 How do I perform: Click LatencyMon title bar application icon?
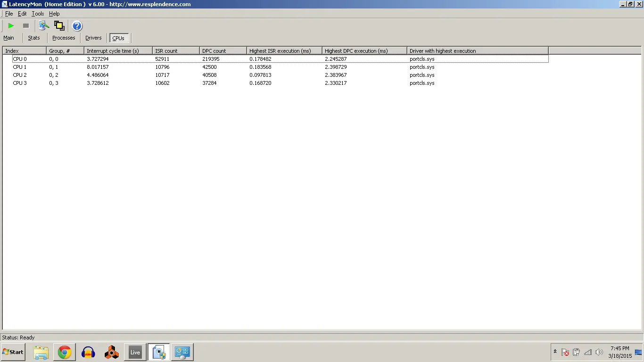pyautogui.click(x=4, y=4)
